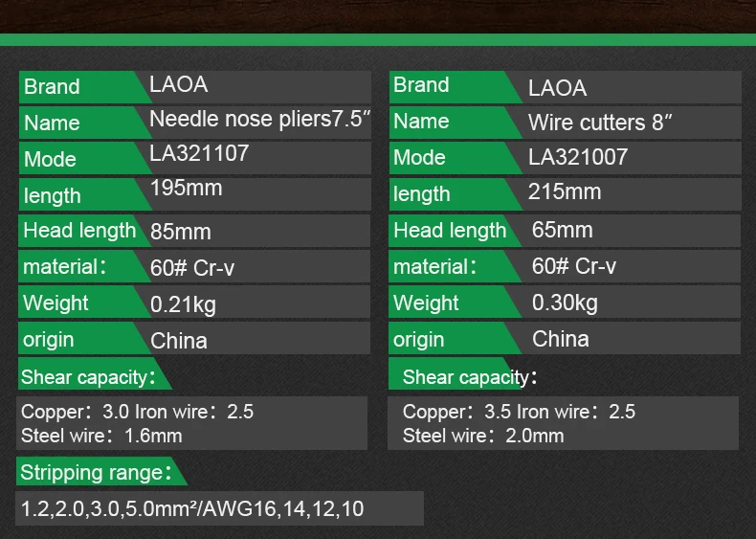Screen dimensions: 756x539
Task: Click the left table's 'material:' label
Action: 65,267
